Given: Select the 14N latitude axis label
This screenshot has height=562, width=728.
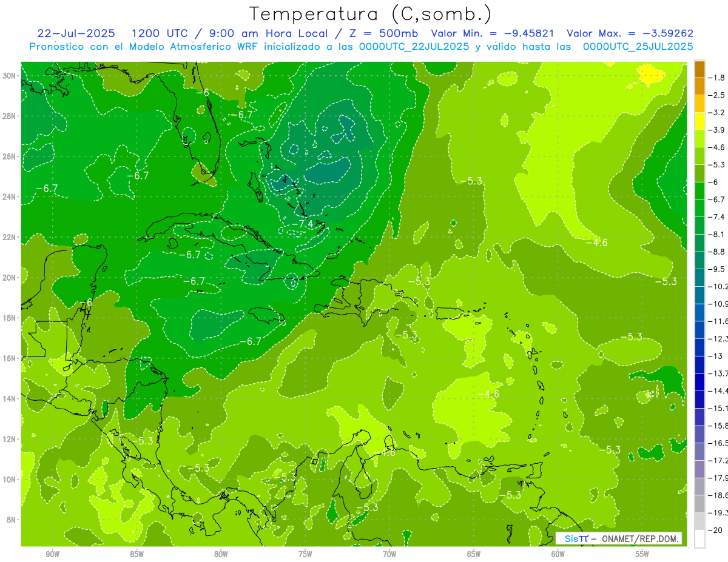Looking at the screenshot, I should (10, 398).
